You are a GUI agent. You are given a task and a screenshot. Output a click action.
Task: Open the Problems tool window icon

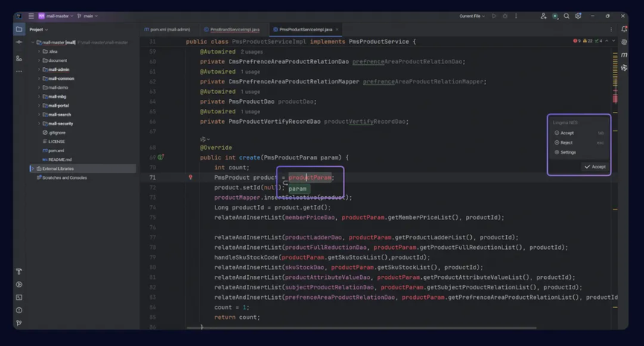click(19, 310)
